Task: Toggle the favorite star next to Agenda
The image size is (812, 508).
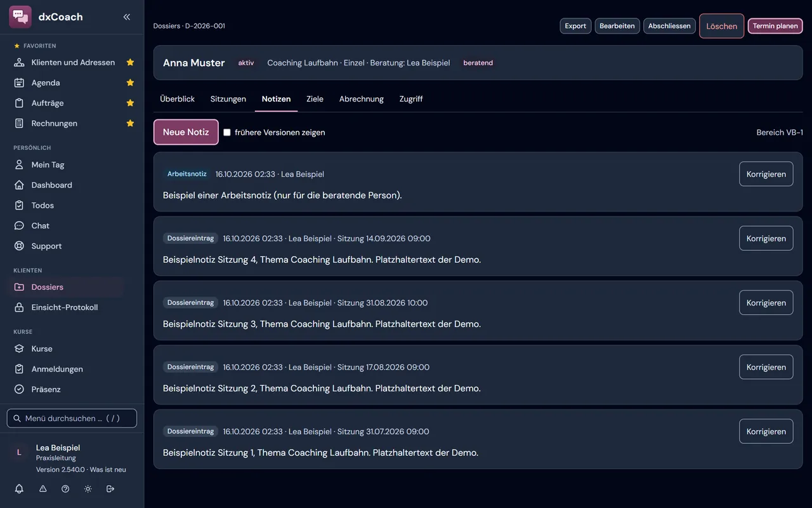Action: pos(130,83)
